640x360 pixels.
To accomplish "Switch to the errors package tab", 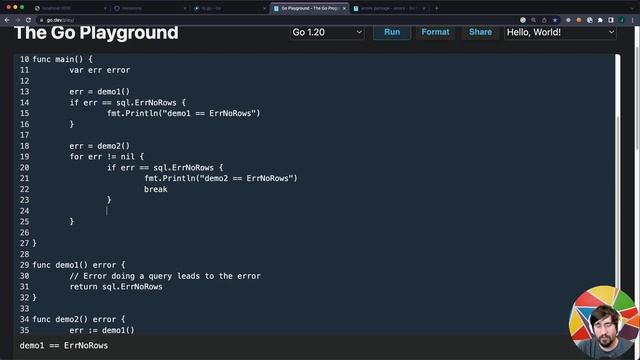I will [x=389, y=8].
